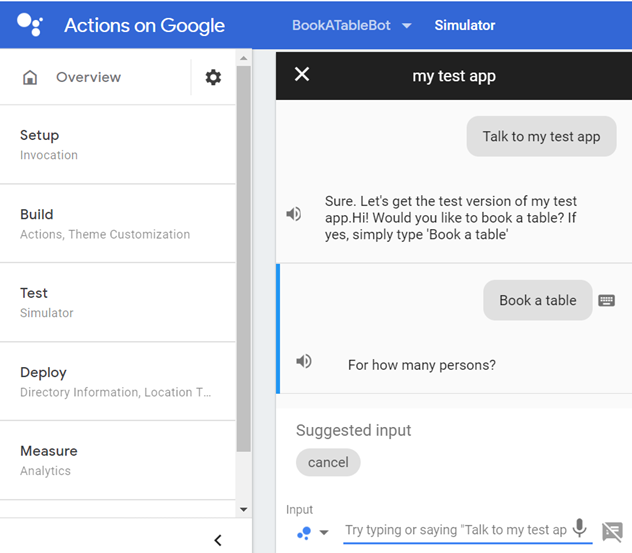Play audio for the welcome response
Viewport: 632px width, 553px height.
tap(294, 213)
